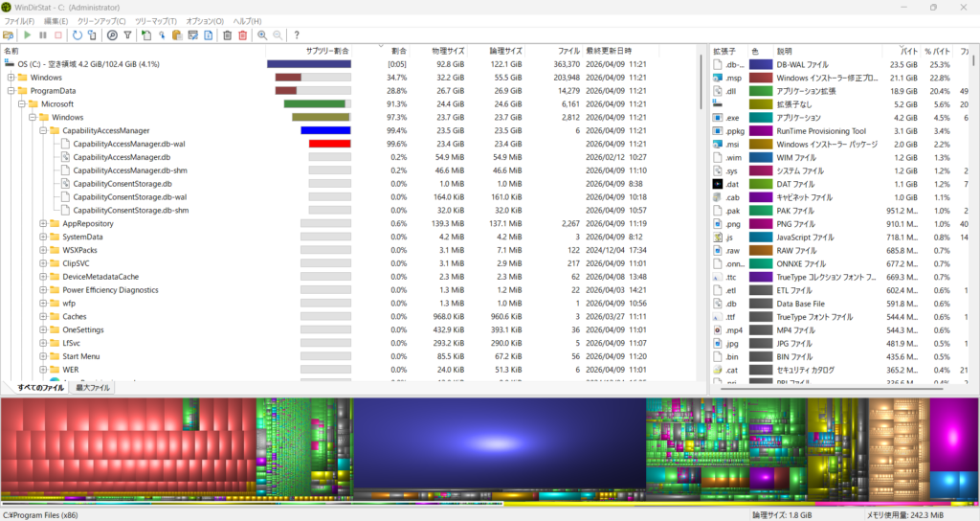Expand the top-level Windows folder

[x=11, y=78]
